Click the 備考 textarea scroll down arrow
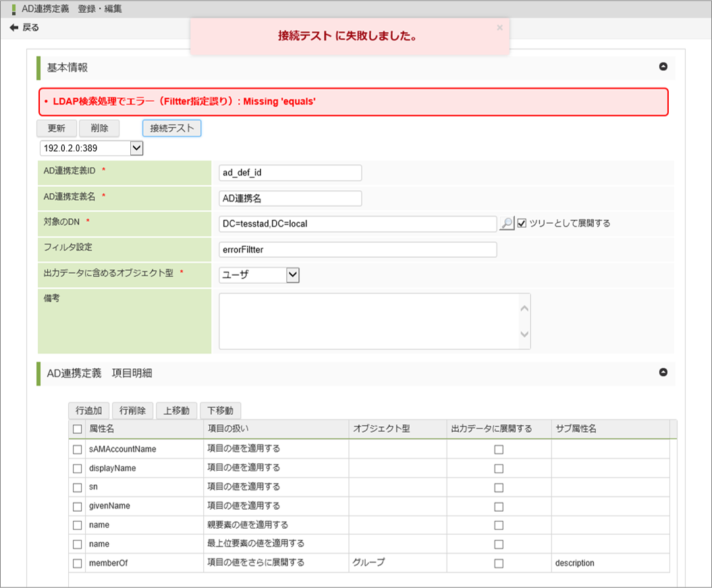712x588 pixels. 524,334
